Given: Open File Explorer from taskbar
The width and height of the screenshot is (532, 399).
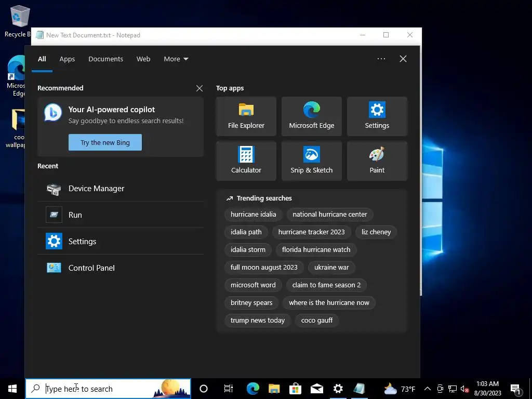Looking at the screenshot, I should [274, 389].
